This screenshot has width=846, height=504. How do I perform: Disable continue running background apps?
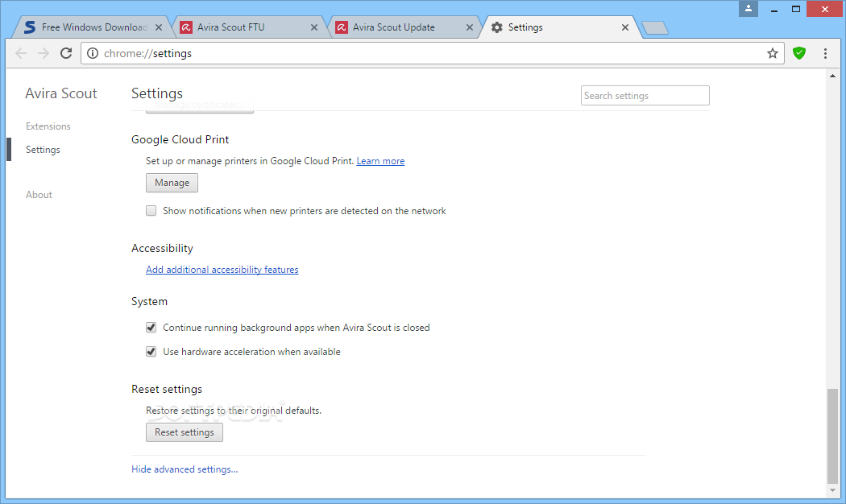click(151, 328)
